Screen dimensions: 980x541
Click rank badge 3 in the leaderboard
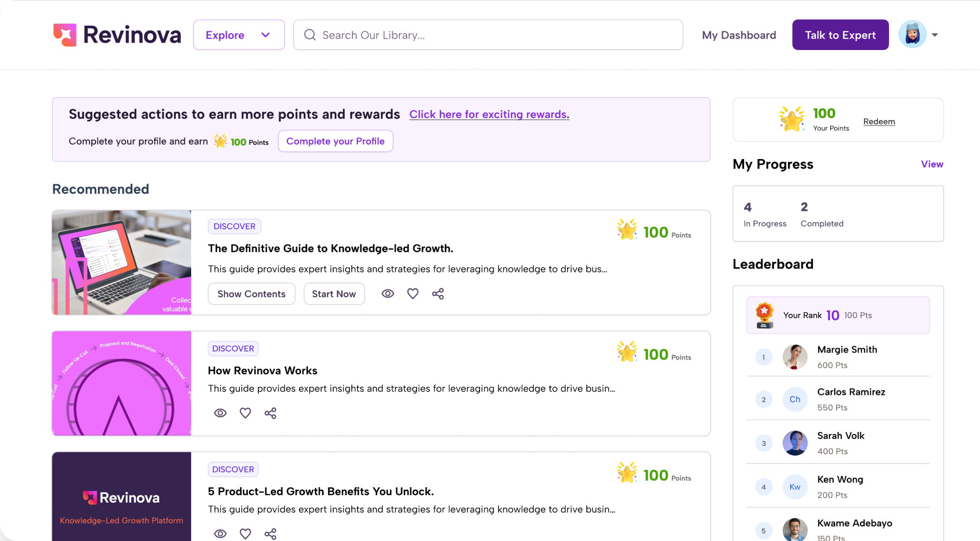point(764,443)
